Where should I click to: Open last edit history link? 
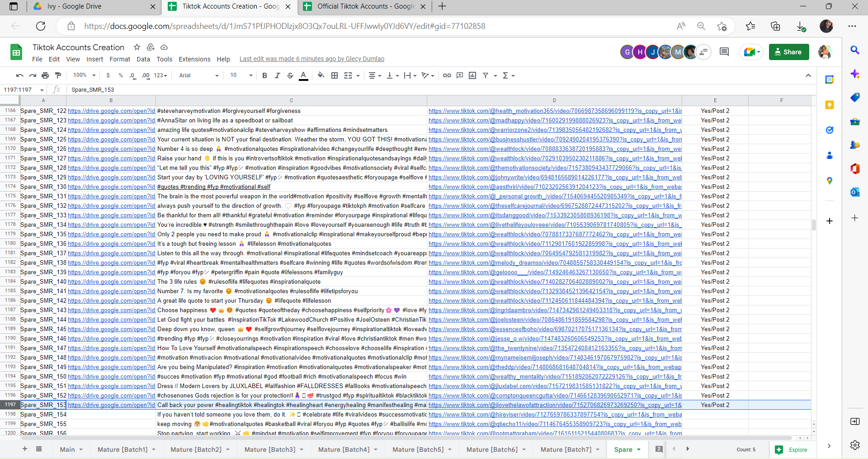tap(312, 59)
